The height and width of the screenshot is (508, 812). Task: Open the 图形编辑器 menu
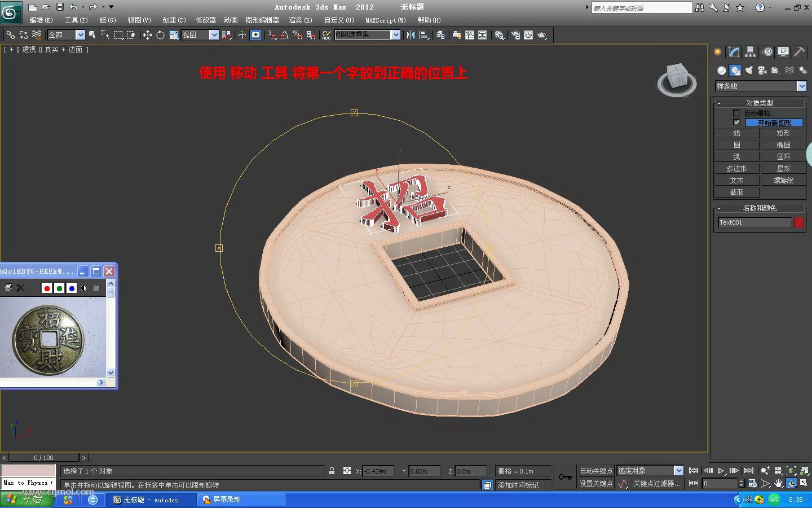tap(262, 20)
